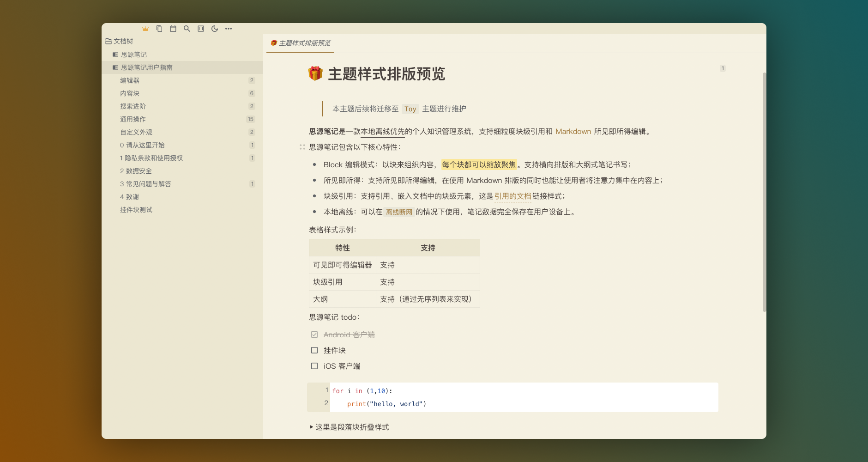This screenshot has height=462, width=868.
Task: Click the reference count badge beside title
Action: click(723, 68)
